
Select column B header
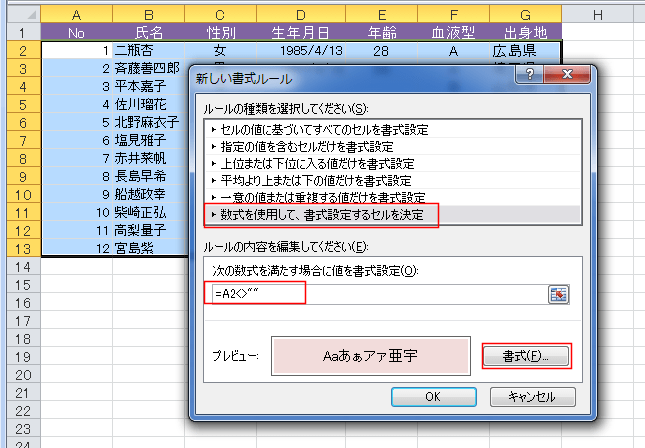[148, 15]
